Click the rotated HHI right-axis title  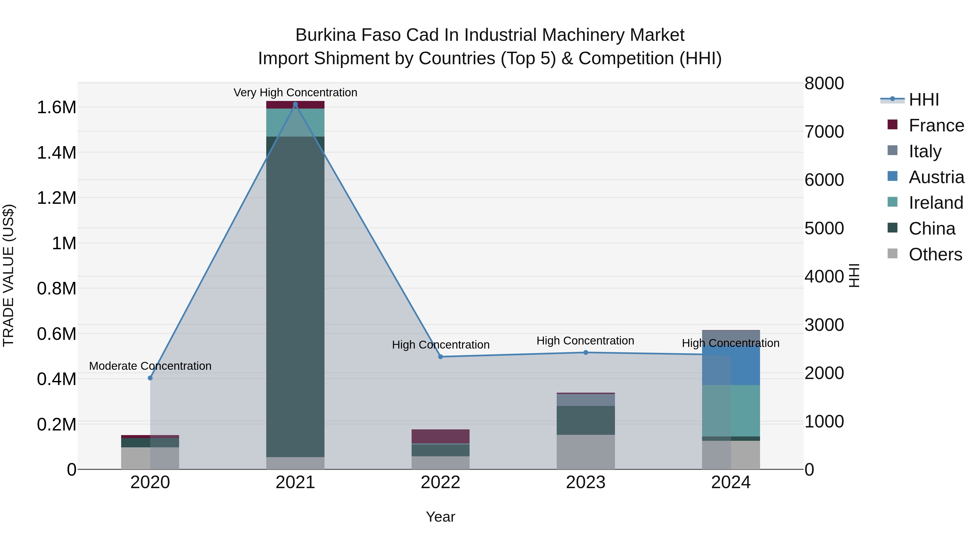click(855, 275)
